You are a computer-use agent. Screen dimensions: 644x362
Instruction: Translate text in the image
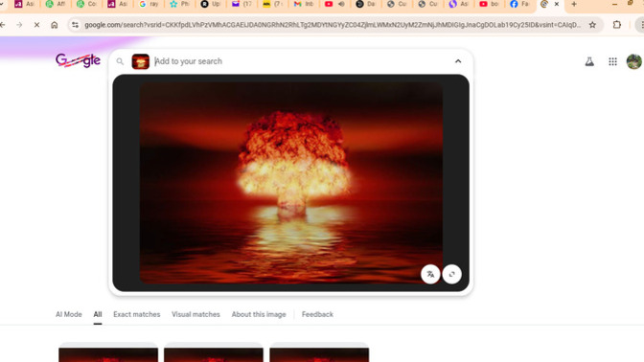430,274
